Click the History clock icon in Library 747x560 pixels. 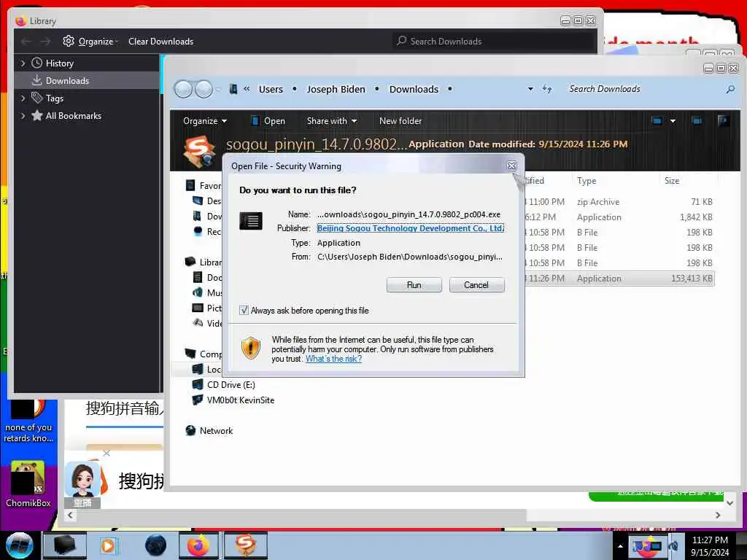tap(36, 63)
